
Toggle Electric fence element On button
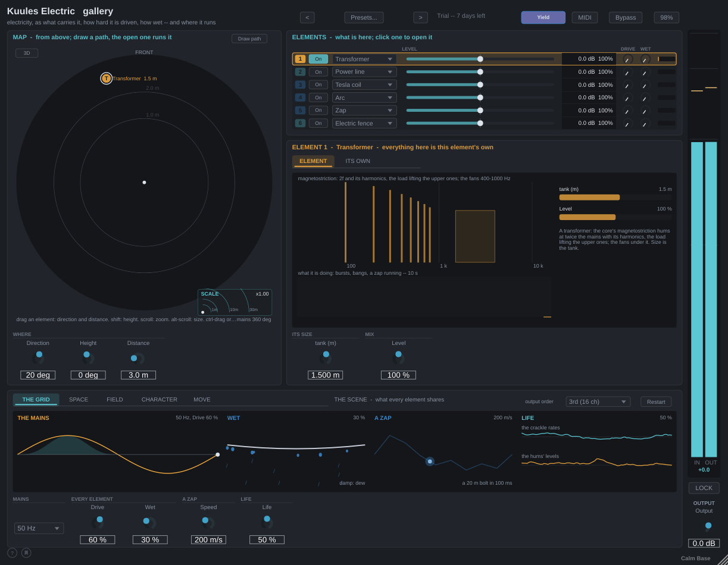(318, 123)
